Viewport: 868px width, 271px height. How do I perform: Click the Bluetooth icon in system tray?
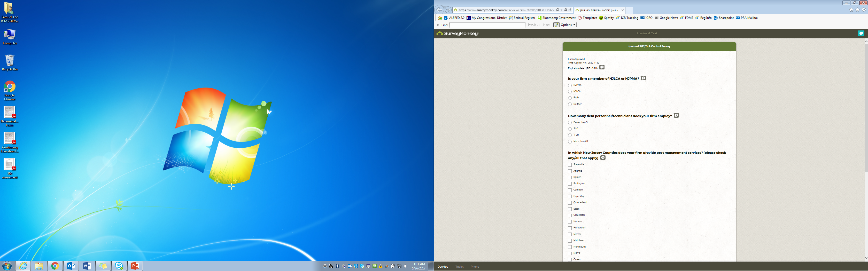337,266
